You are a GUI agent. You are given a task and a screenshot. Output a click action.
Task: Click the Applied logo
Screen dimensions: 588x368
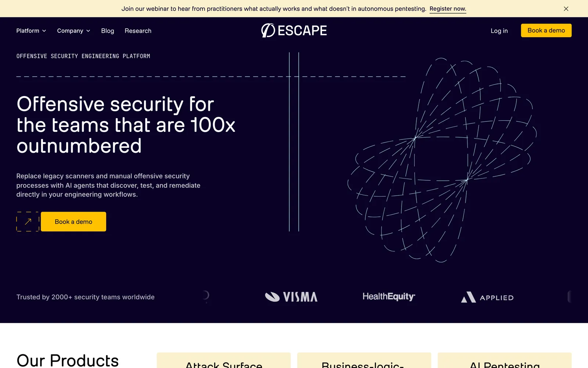[487, 297]
